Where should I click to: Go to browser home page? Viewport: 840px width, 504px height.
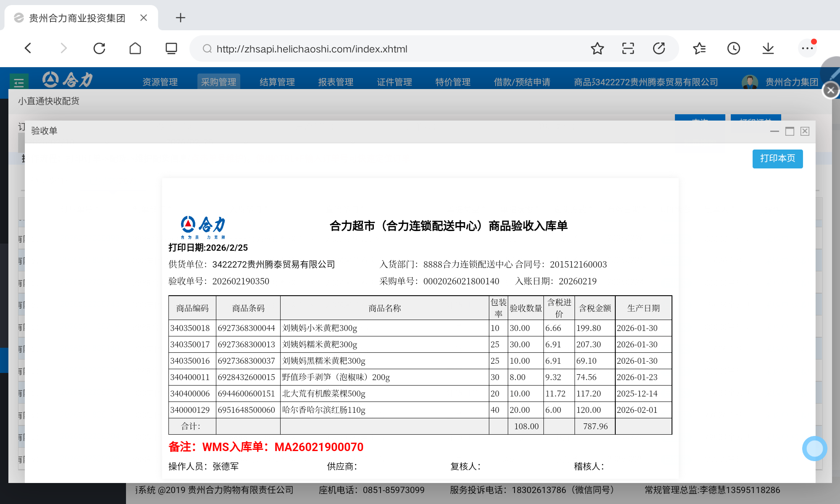pos(135,48)
